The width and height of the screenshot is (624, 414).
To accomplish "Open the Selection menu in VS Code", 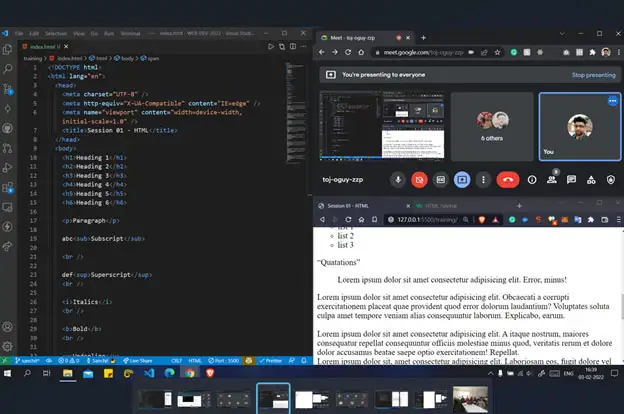I will (56, 33).
